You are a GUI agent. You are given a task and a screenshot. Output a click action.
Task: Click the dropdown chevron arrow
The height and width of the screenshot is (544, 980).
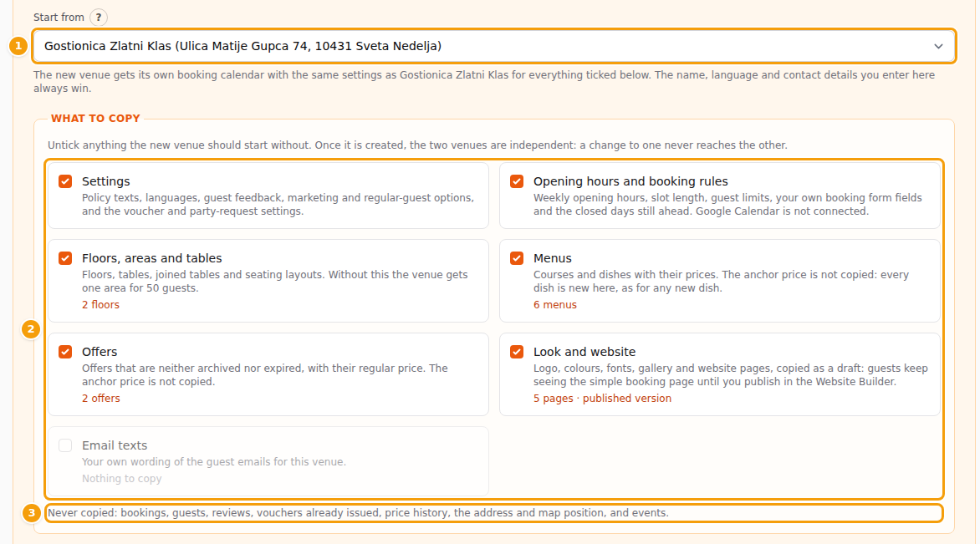pos(938,46)
